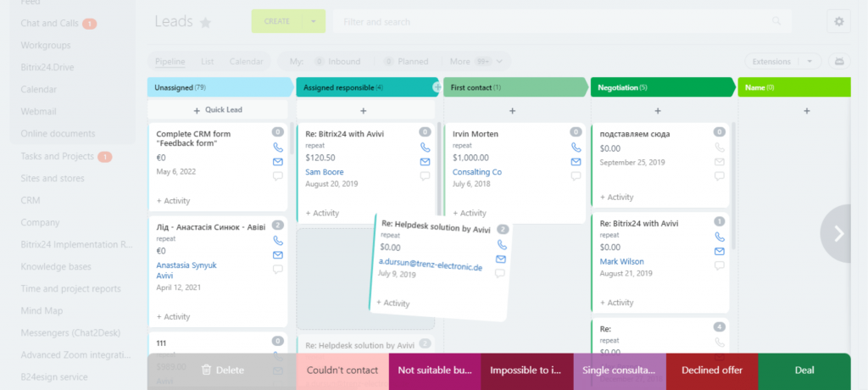
Task: Add activity to Irvin Morten lead
Action: [470, 213]
